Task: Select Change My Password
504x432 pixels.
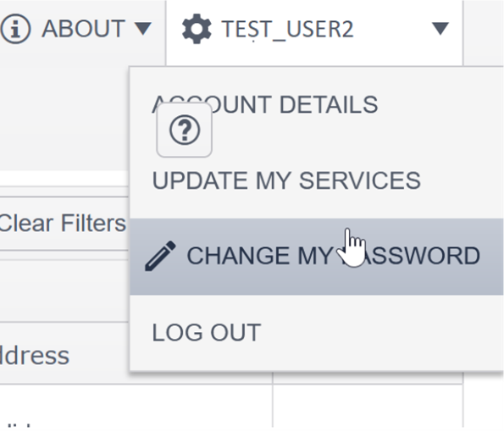Action: pos(317,256)
